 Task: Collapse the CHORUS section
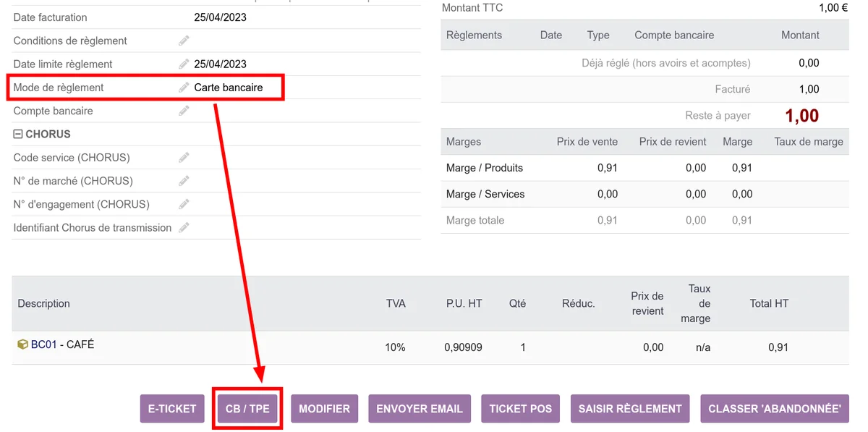[x=18, y=134]
